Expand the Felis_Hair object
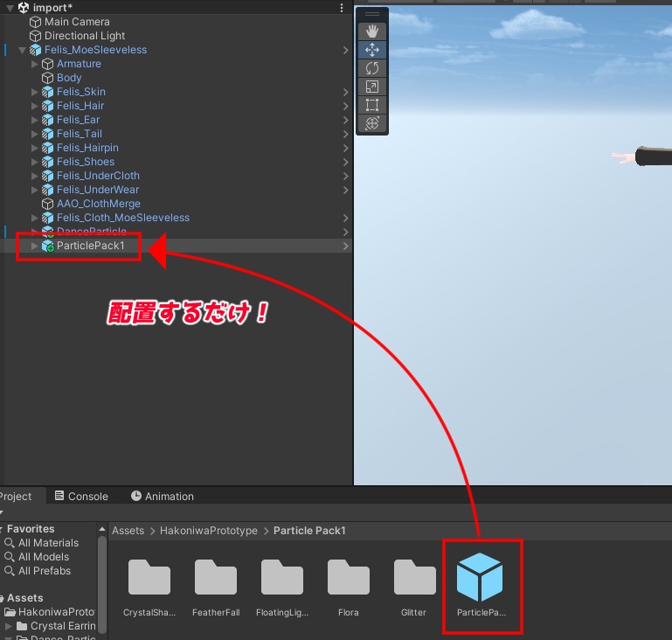 click(x=35, y=106)
